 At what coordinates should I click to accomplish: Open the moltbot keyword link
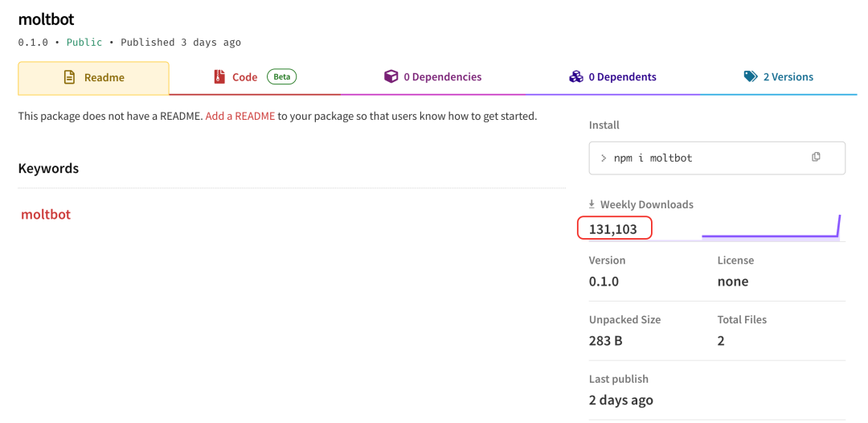(46, 215)
